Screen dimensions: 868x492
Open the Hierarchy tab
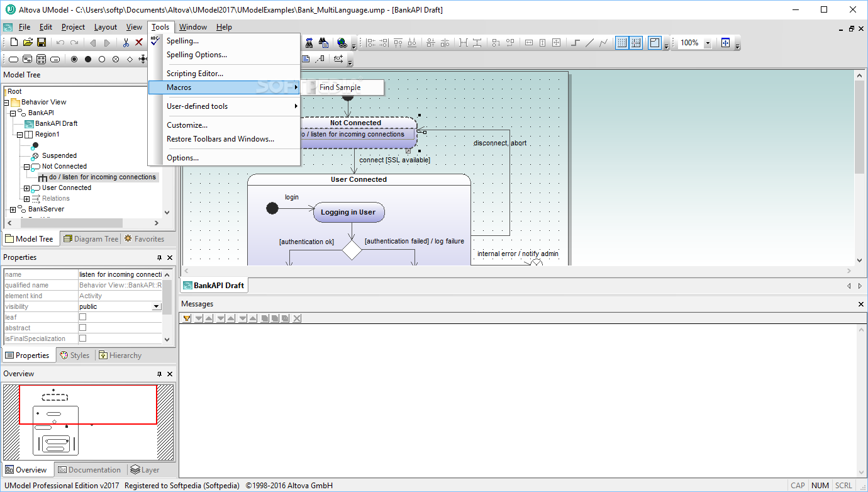[120, 355]
